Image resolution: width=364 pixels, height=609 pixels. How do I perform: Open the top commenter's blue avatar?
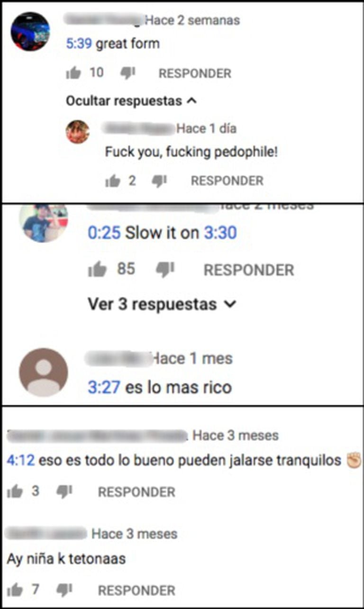pos(30,31)
